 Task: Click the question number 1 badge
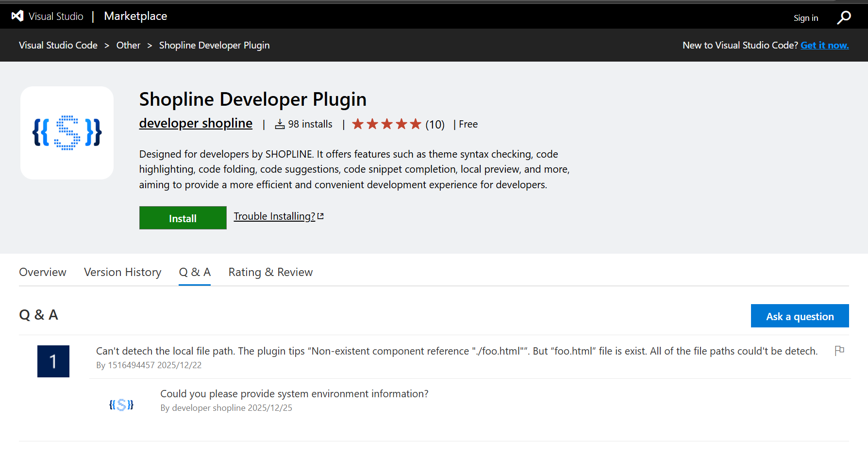point(53,361)
